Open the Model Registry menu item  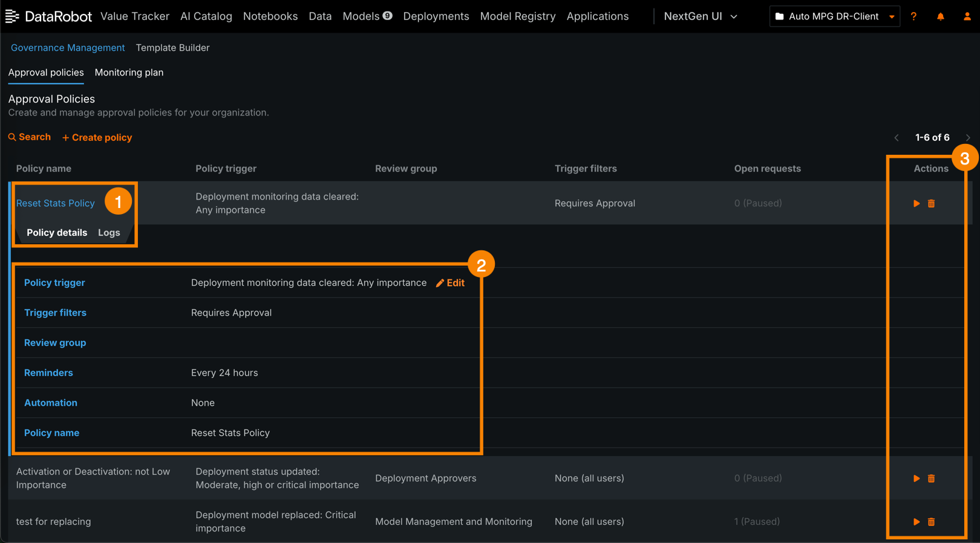coord(517,16)
